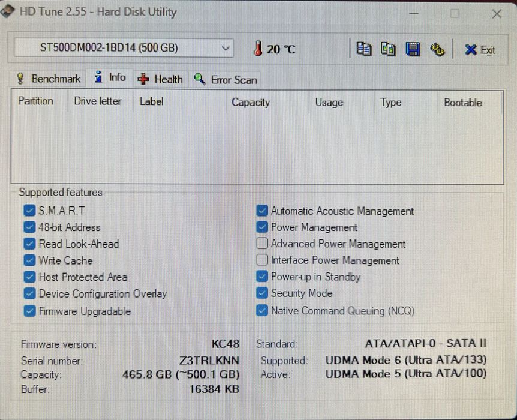Screen dimensions: 517x420
Task: Click the copy screenshot to clipboard icon
Action: click(x=389, y=49)
